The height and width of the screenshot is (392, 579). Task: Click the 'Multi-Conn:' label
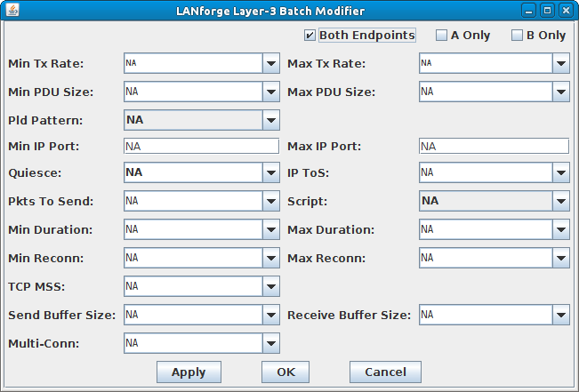[44, 344]
